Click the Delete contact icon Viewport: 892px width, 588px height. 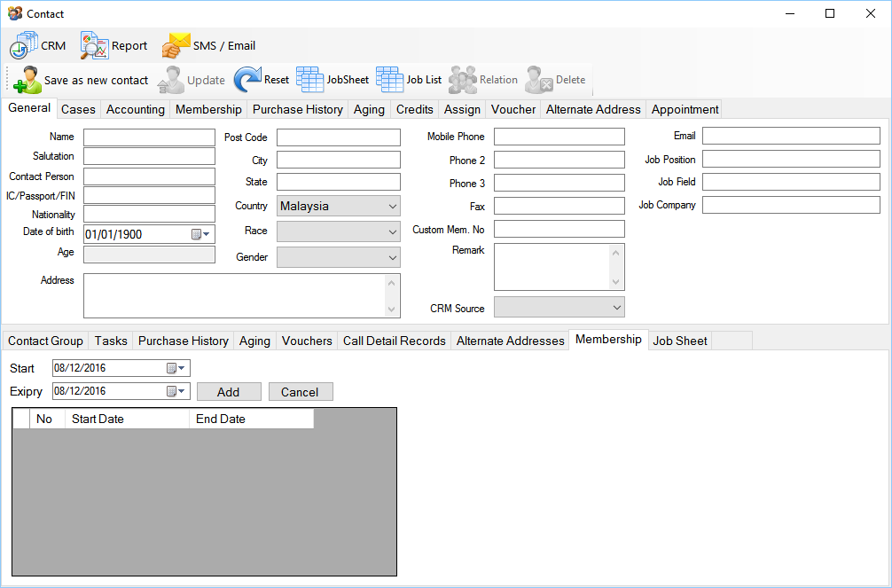(539, 80)
